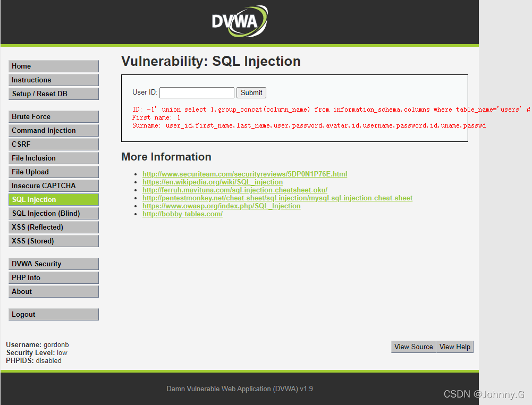Click the injected ID query line

point(331,109)
